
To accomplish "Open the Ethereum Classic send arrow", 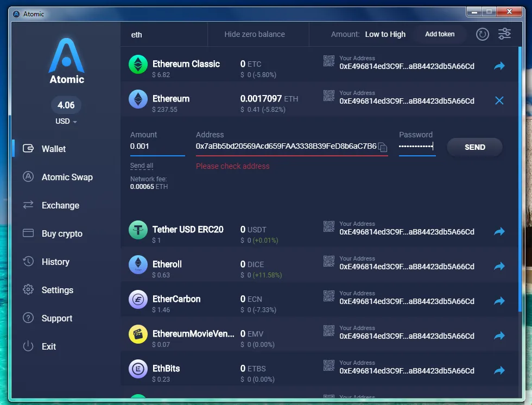I will [x=499, y=66].
